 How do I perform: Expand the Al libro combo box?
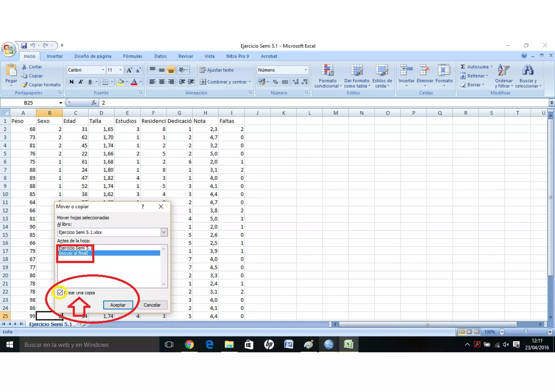pos(164,232)
